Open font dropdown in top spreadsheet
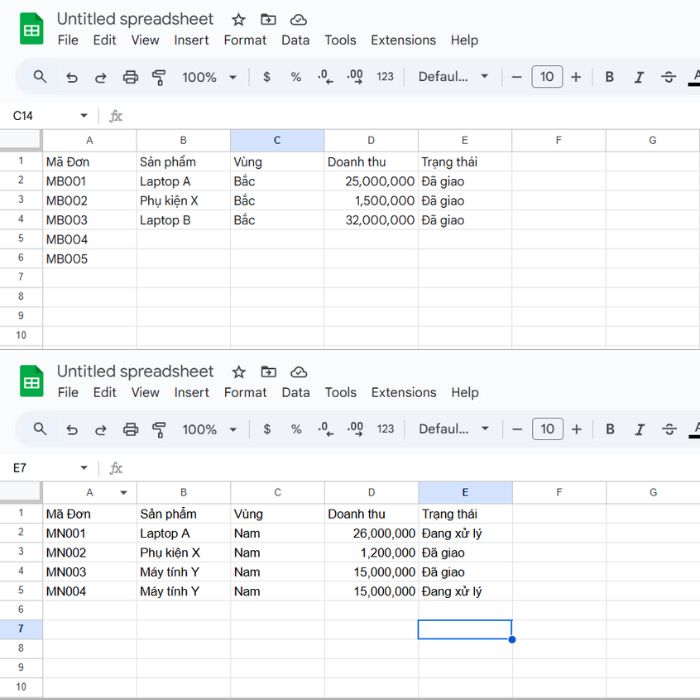The height and width of the screenshot is (700, 700). click(x=453, y=77)
